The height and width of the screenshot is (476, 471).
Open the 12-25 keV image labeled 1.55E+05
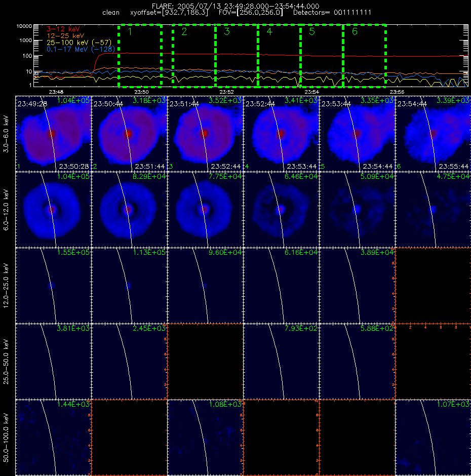[x=54, y=286]
